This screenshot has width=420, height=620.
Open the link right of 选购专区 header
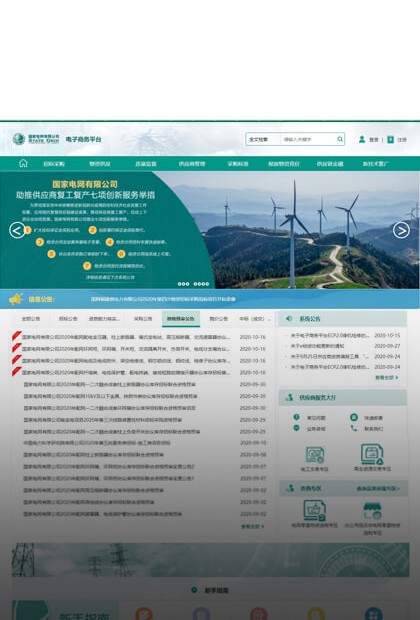pyautogui.click(x=378, y=489)
